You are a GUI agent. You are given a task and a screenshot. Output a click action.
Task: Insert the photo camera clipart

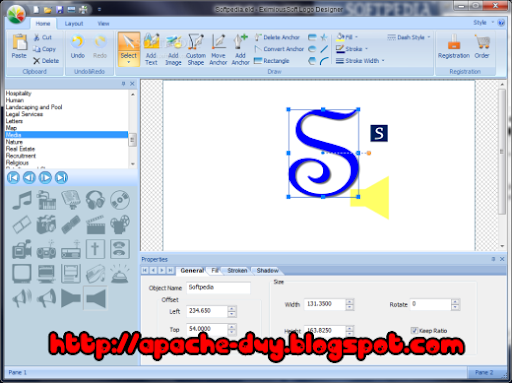pos(46,224)
